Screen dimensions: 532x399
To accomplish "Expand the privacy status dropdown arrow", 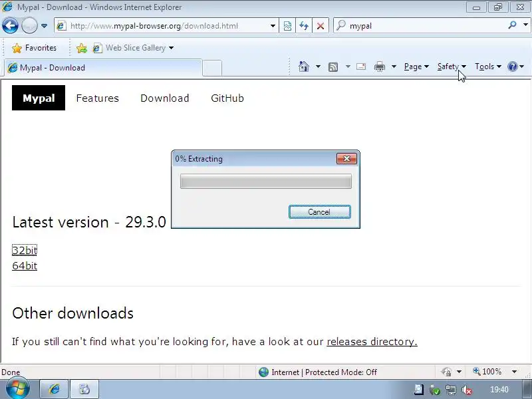I will pos(459,372).
